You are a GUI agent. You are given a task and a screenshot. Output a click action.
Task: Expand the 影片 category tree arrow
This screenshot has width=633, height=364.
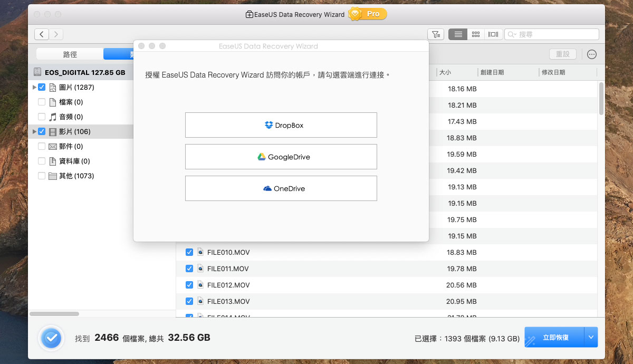(x=35, y=131)
